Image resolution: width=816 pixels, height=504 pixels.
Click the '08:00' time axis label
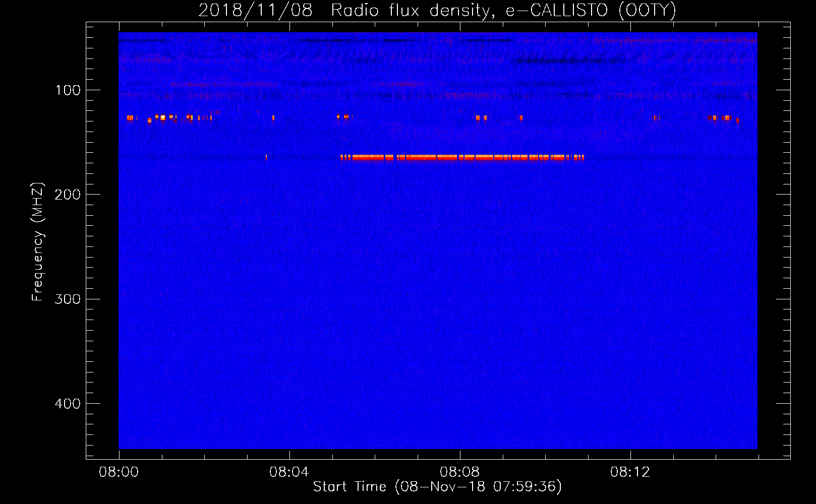point(119,472)
